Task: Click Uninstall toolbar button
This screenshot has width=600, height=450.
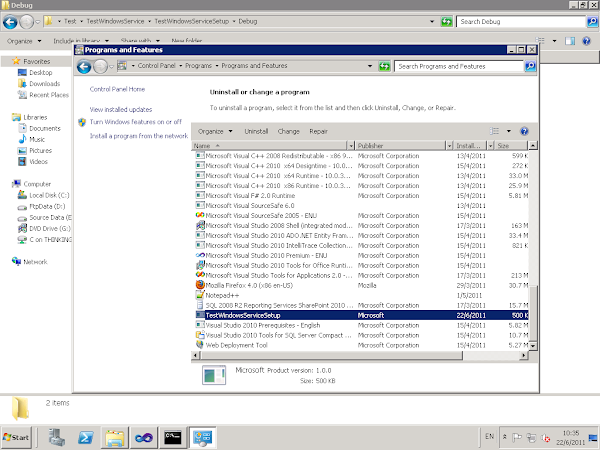Action: [256, 131]
